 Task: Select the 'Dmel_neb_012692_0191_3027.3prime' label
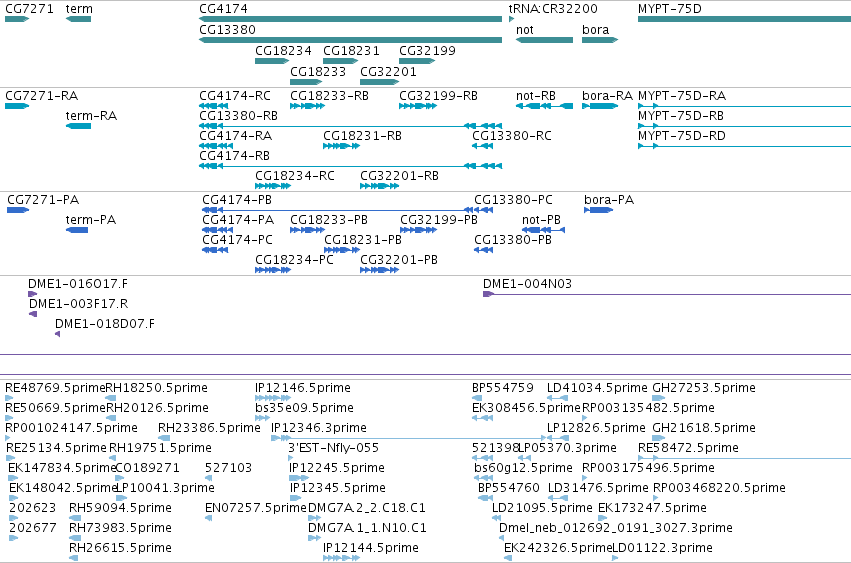point(616,528)
